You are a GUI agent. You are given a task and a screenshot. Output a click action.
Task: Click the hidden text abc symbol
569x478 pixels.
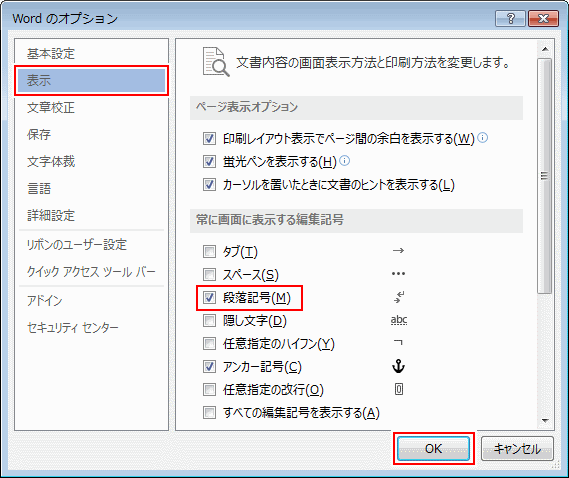[x=399, y=320]
